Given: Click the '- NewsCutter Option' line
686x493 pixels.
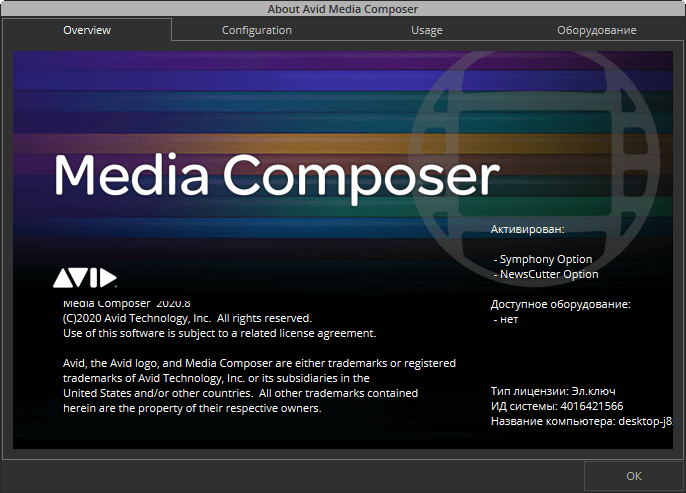Looking at the screenshot, I should [x=546, y=274].
